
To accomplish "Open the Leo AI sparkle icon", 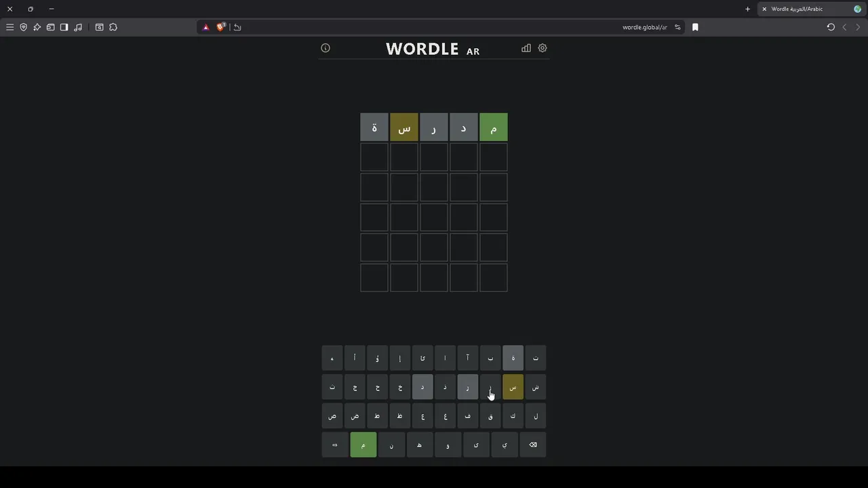I will pos(37,27).
